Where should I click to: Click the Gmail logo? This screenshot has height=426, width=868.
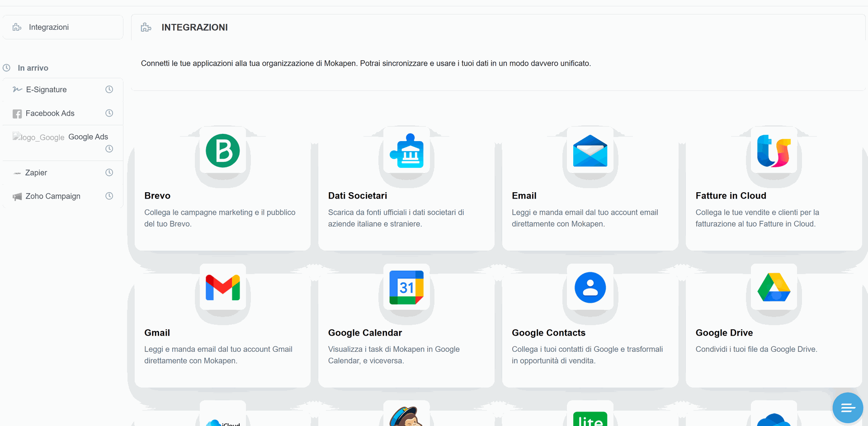pos(223,288)
